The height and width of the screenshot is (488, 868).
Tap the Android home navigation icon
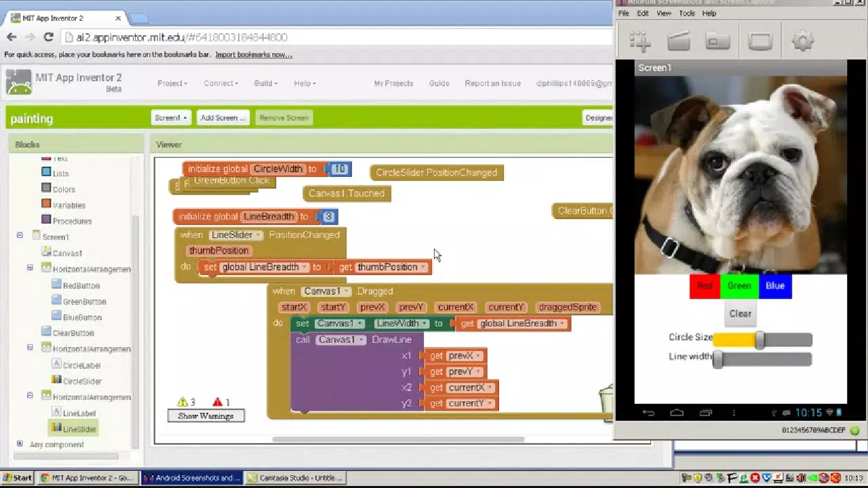[677, 413]
